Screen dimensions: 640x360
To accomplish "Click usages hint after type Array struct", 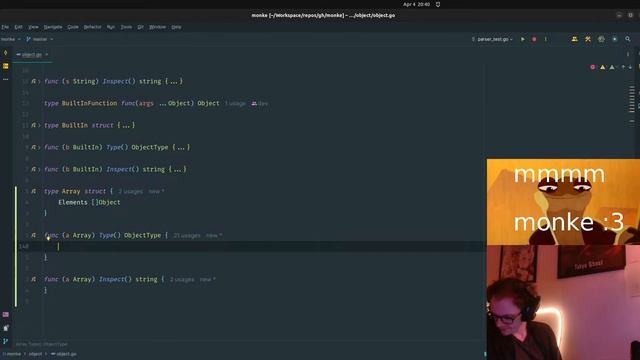I will pyautogui.click(x=130, y=191).
